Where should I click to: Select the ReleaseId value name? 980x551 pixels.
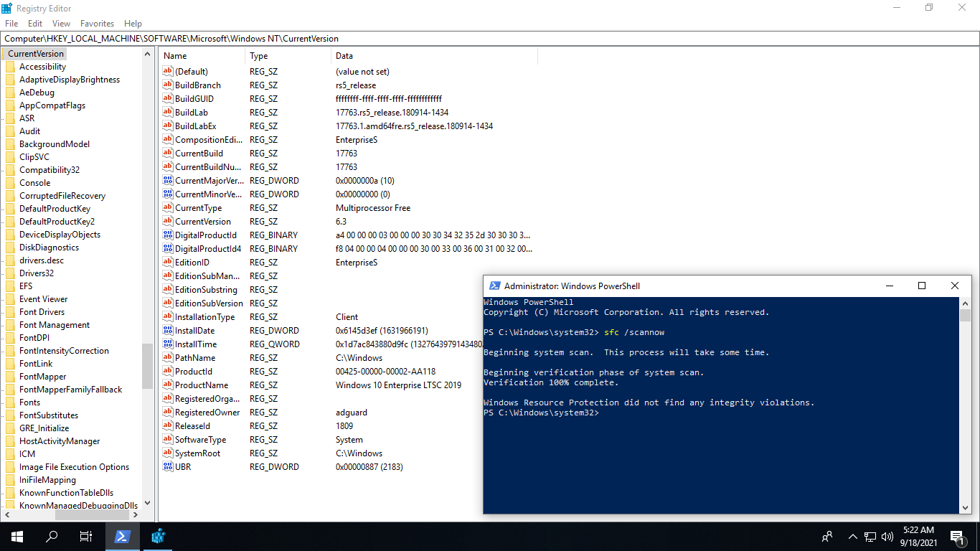[x=193, y=426]
